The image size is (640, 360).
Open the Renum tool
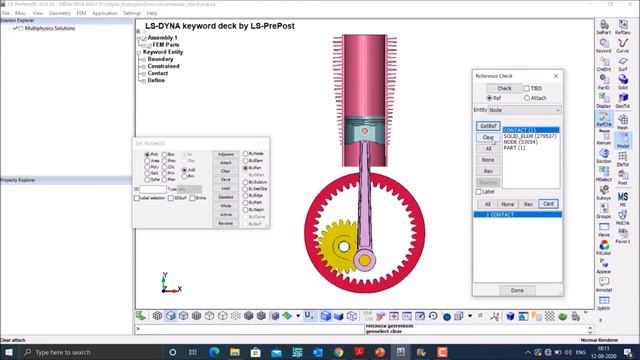(x=604, y=138)
